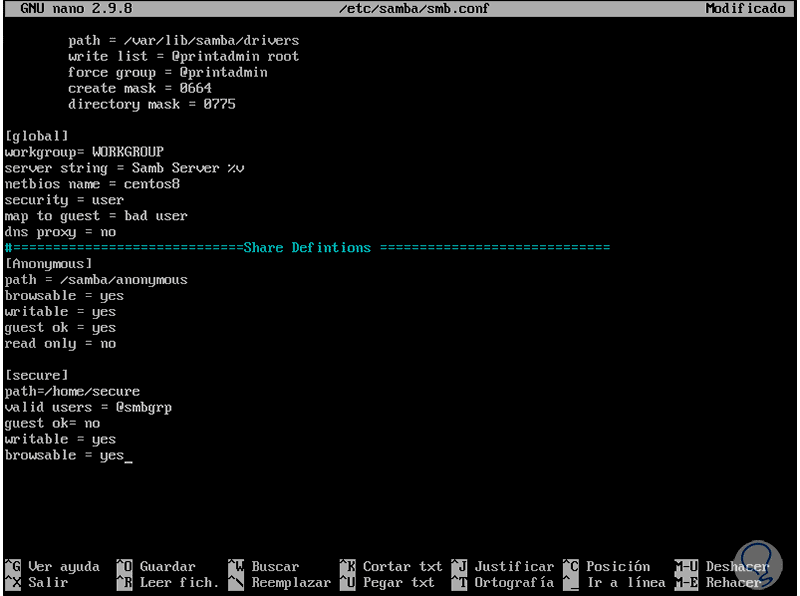Screen dimensions: 800x596
Task: Click writable = yes under [secure]
Action: [60, 439]
